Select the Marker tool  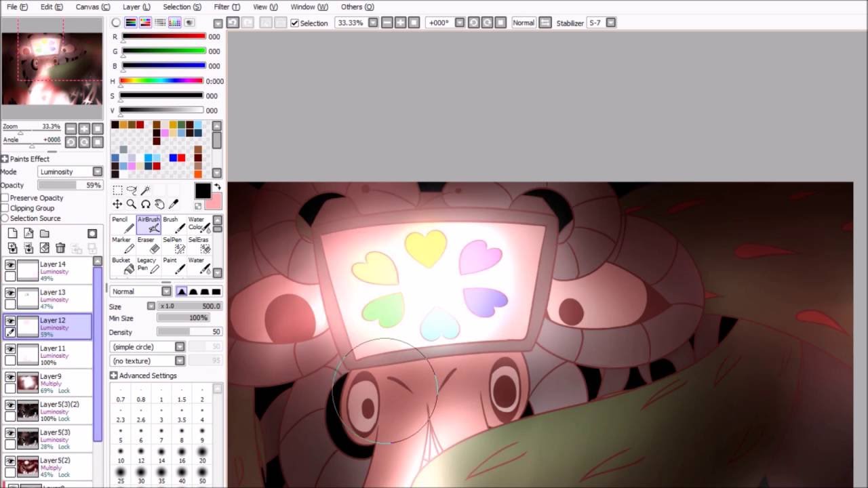pos(123,245)
